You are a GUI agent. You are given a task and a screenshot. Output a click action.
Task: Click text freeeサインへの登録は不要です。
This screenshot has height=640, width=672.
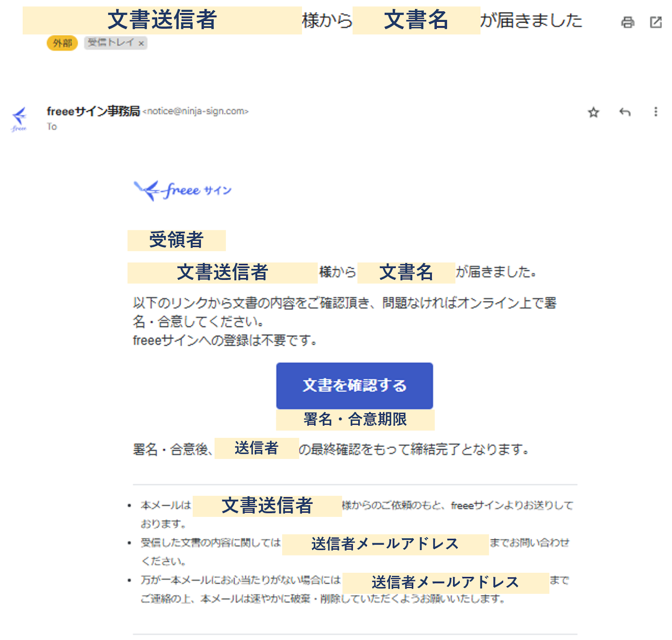coord(225,340)
